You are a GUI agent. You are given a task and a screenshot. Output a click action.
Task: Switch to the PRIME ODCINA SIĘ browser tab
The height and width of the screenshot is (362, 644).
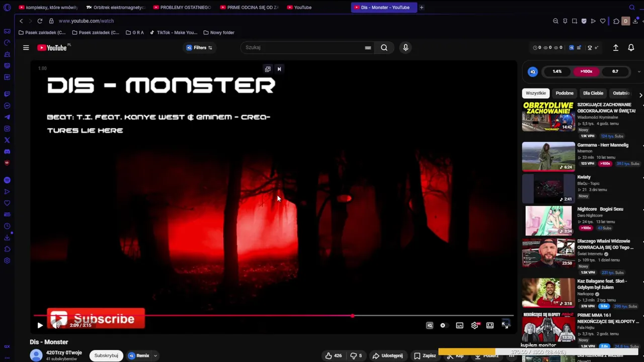pyautogui.click(x=249, y=8)
